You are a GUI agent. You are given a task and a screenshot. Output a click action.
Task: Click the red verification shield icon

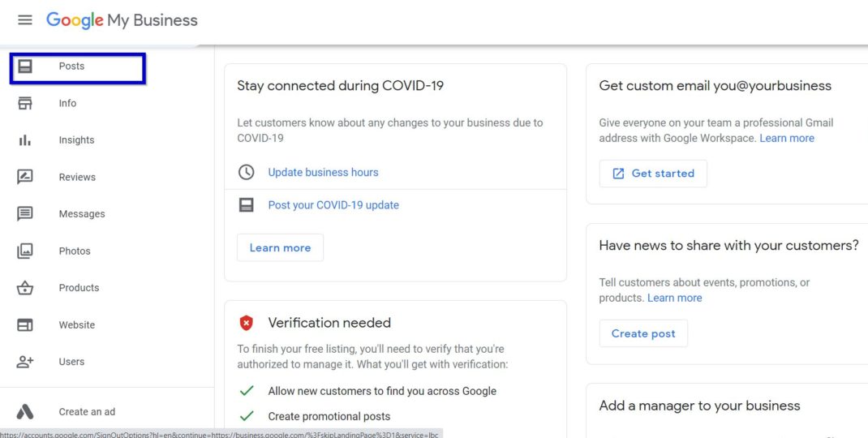pos(247,323)
